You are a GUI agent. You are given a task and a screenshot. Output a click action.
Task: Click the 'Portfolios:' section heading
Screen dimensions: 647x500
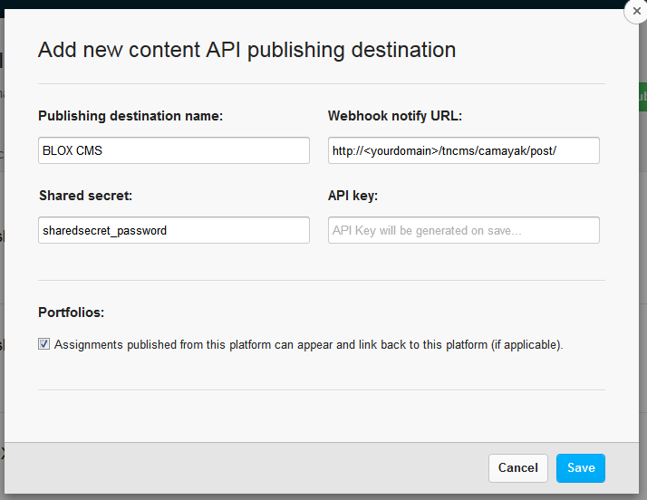(x=71, y=312)
